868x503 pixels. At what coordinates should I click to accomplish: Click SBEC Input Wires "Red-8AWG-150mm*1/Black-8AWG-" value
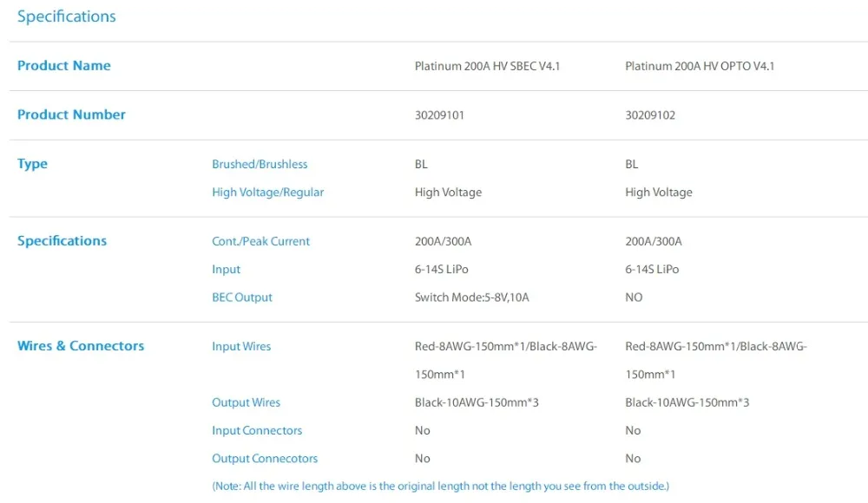(x=505, y=346)
